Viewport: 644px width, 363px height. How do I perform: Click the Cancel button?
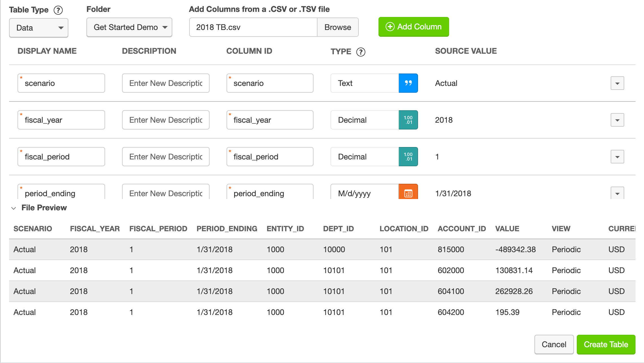(554, 344)
